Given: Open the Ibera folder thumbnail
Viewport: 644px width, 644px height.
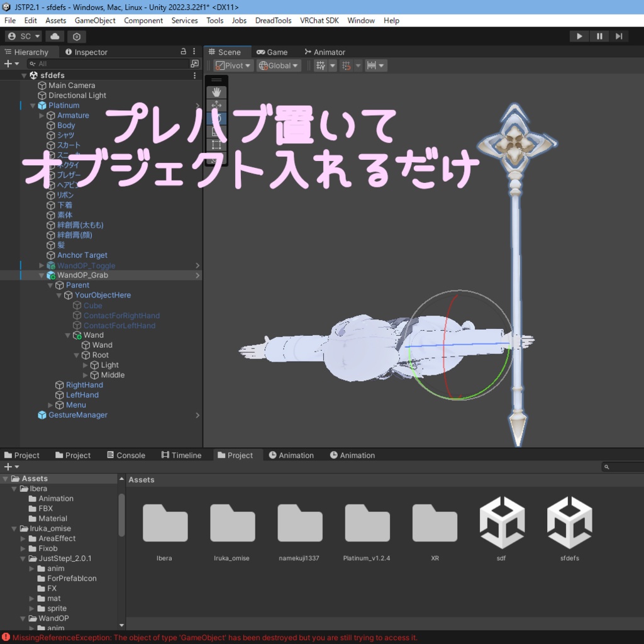Looking at the screenshot, I should click(x=165, y=523).
